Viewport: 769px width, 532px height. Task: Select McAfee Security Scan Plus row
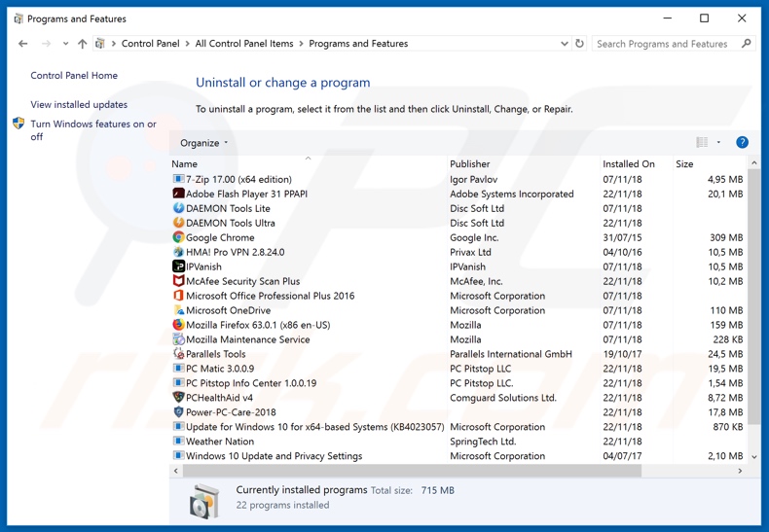(242, 281)
